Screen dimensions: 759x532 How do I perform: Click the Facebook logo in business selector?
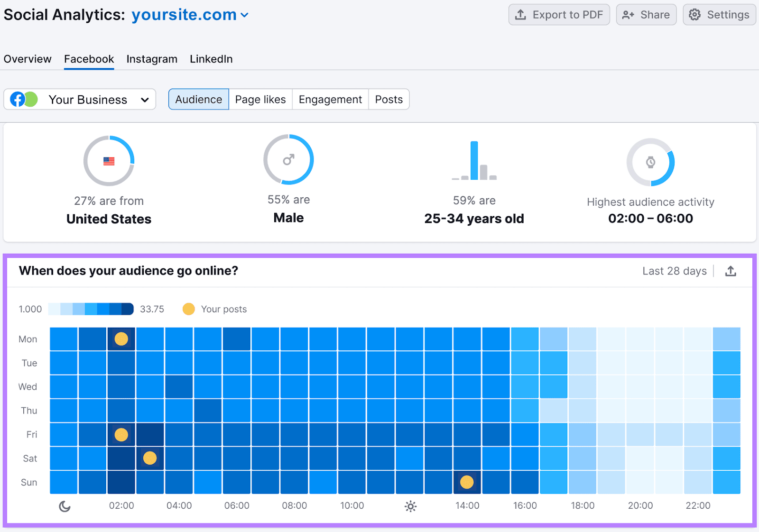18,100
